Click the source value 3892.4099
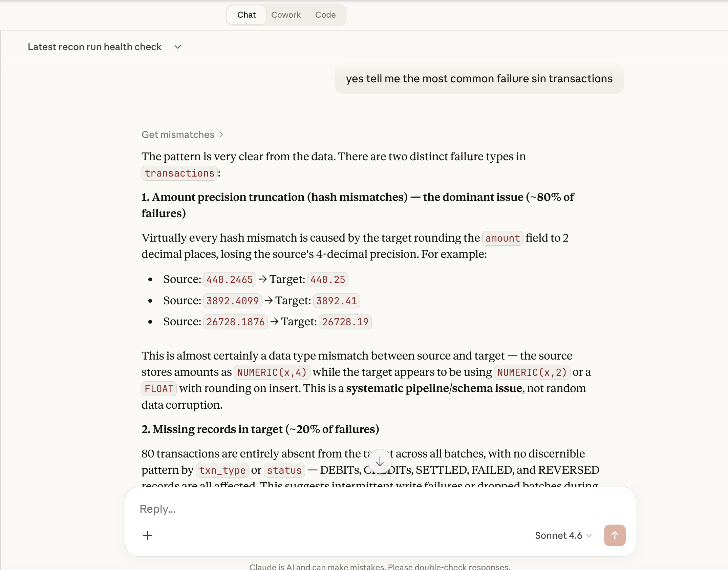Screen dimensions: 728x570 pos(233,301)
